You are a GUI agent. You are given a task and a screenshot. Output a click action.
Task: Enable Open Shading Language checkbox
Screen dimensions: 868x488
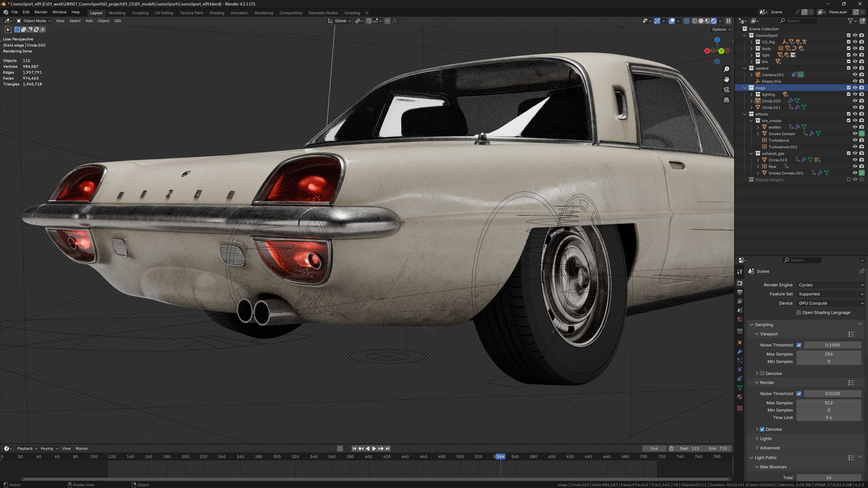798,313
